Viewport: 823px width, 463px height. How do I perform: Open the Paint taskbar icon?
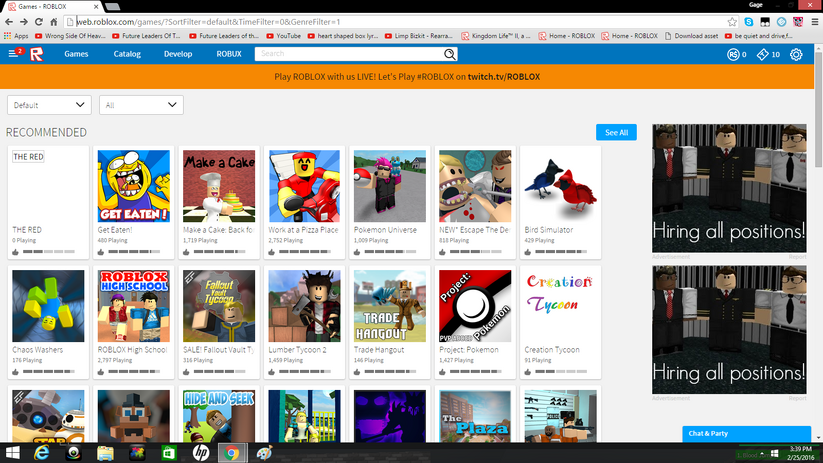[264, 453]
